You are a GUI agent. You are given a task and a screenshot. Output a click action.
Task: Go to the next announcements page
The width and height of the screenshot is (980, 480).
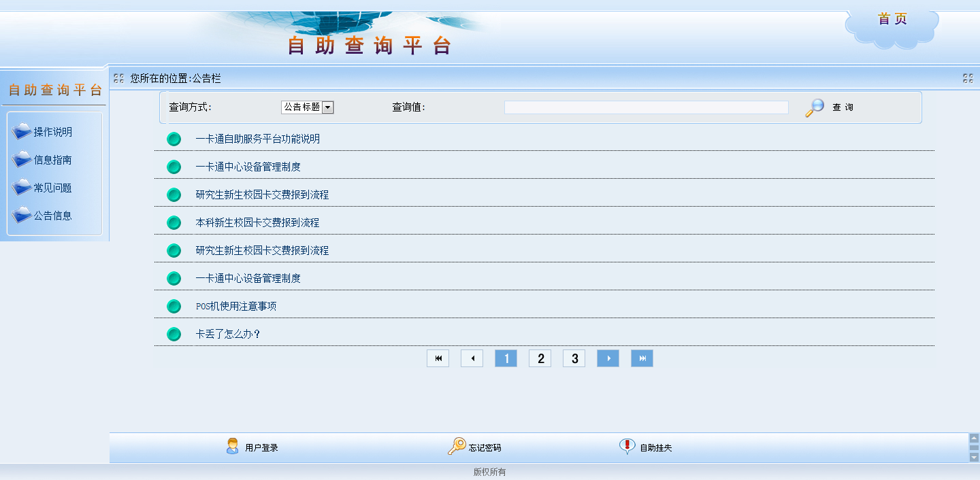click(x=608, y=358)
